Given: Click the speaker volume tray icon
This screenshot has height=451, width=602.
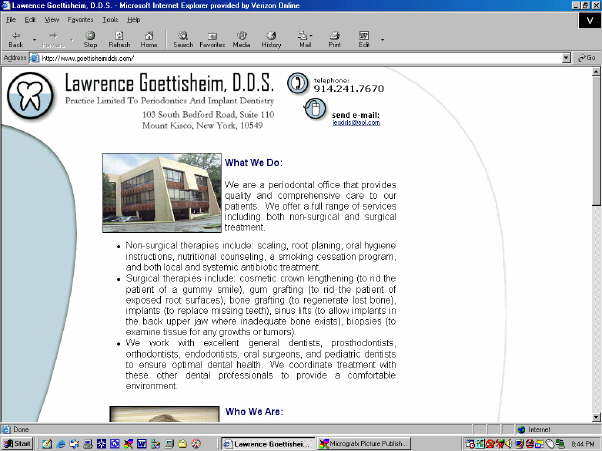Looking at the screenshot, I should 508,444.
